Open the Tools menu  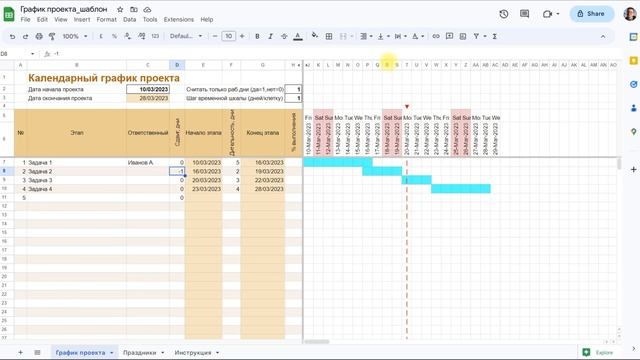pos(150,19)
